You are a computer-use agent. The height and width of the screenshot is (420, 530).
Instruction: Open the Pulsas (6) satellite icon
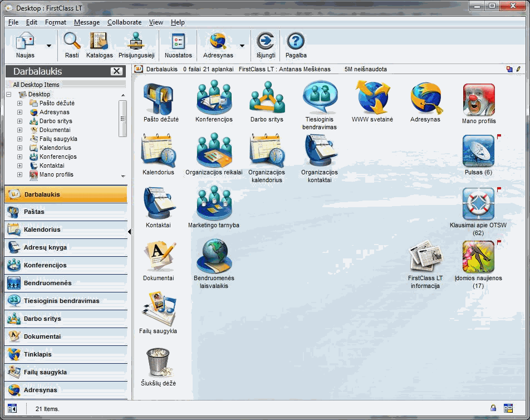[x=478, y=151]
